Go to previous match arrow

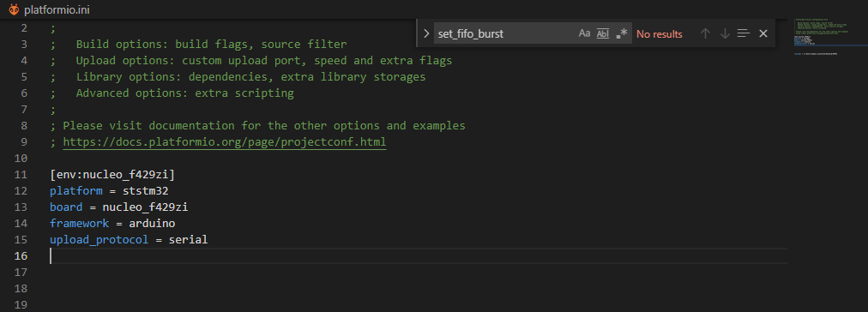(705, 33)
